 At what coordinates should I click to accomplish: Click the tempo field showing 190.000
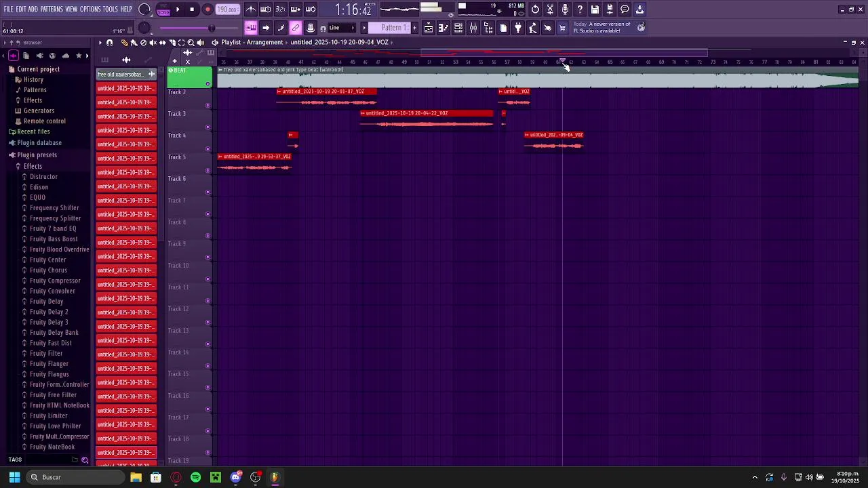(x=227, y=9)
